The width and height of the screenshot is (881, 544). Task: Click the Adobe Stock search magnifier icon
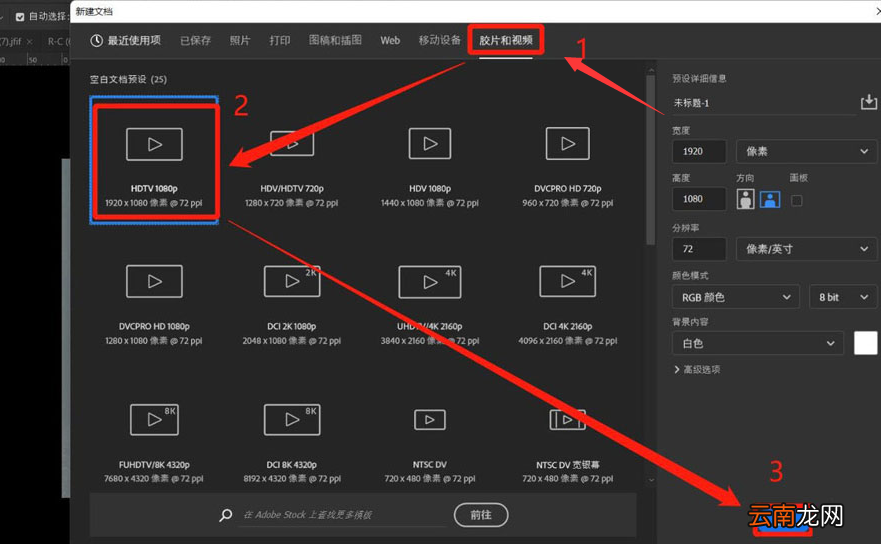tap(226, 515)
